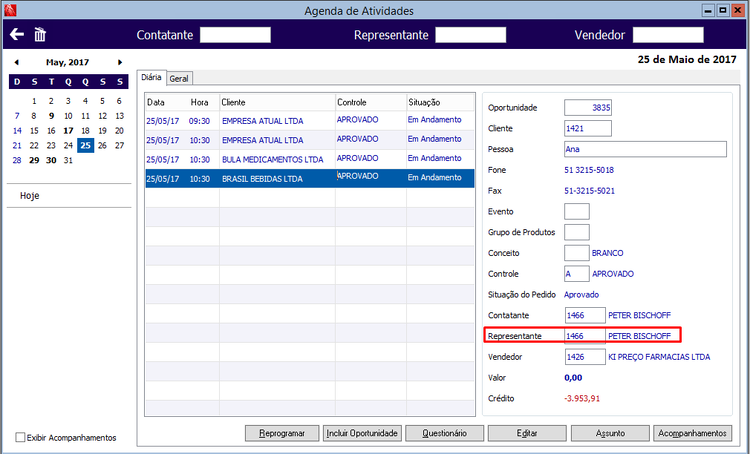Click the application logo icon in title bar
The height and width of the screenshot is (454, 750).
[10, 10]
